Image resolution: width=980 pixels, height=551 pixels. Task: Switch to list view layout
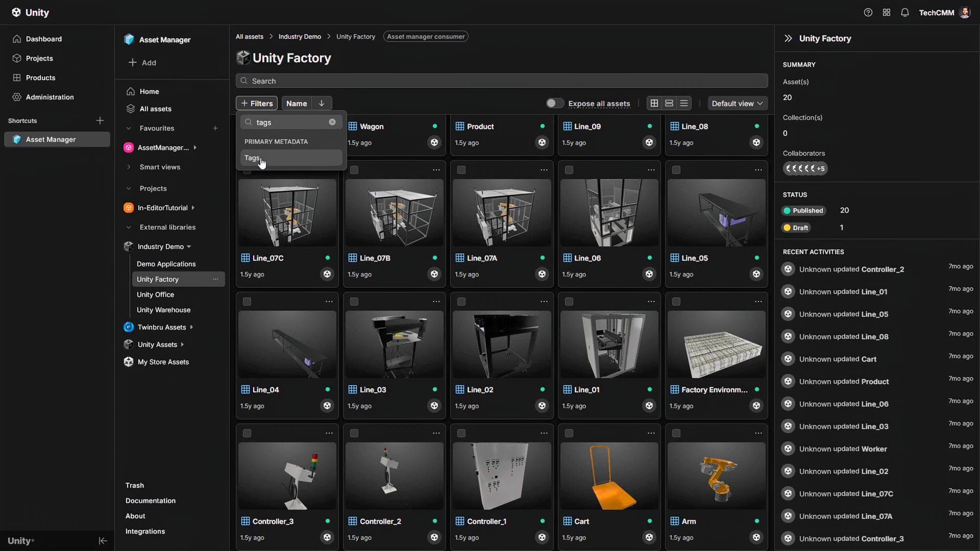point(684,103)
